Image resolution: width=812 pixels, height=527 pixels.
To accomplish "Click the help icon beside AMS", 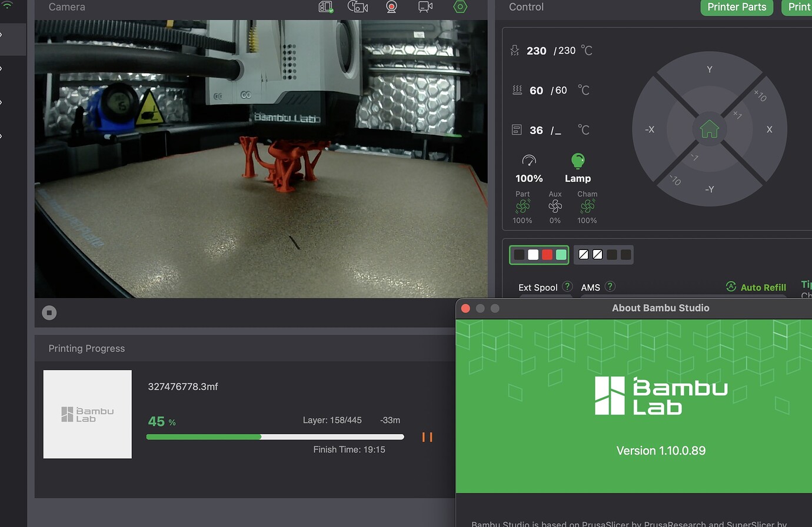I will tap(610, 286).
